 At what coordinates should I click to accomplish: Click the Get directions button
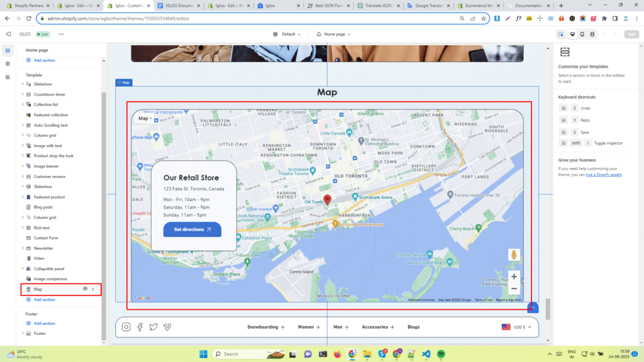(192, 229)
